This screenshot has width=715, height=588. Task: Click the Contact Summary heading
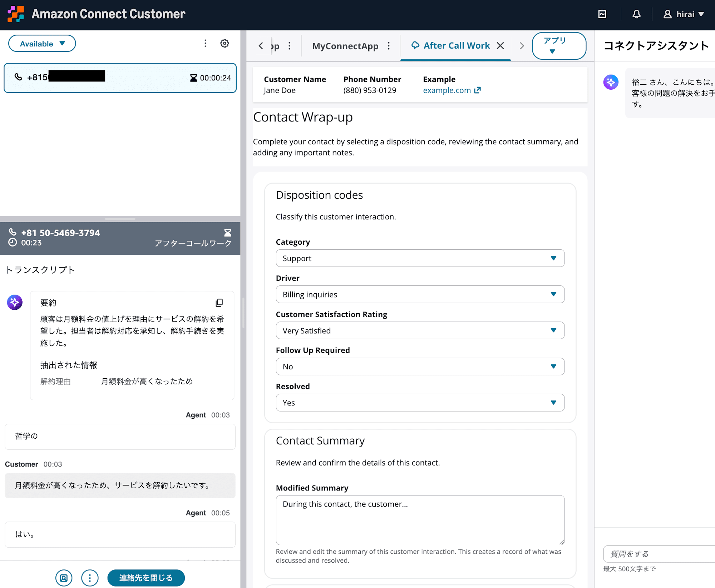(x=320, y=441)
